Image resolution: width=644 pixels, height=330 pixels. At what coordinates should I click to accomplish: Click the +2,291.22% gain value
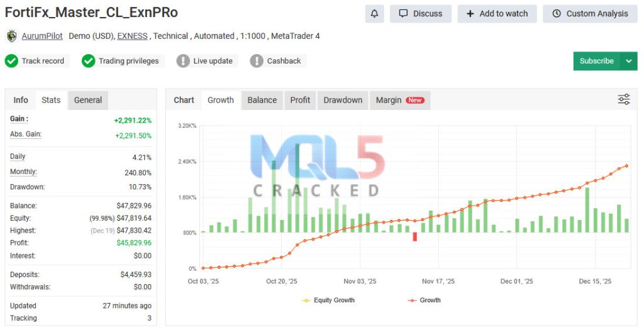click(133, 121)
